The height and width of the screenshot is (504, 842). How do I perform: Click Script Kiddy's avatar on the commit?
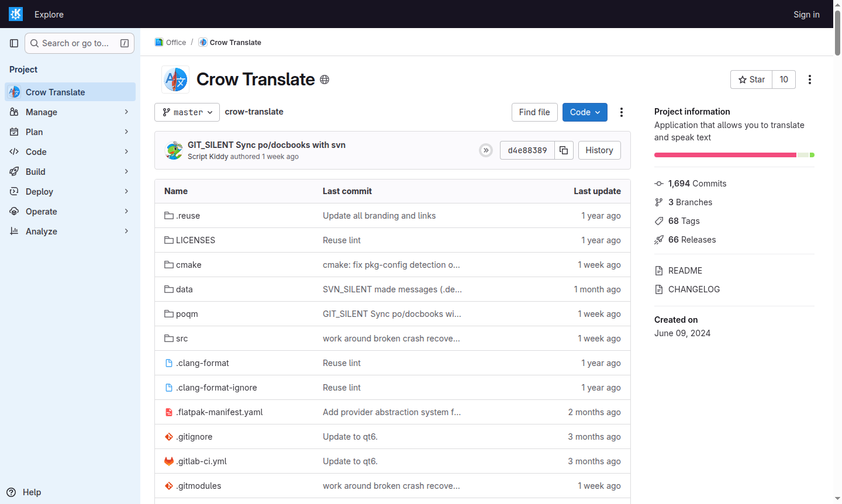pyautogui.click(x=174, y=150)
